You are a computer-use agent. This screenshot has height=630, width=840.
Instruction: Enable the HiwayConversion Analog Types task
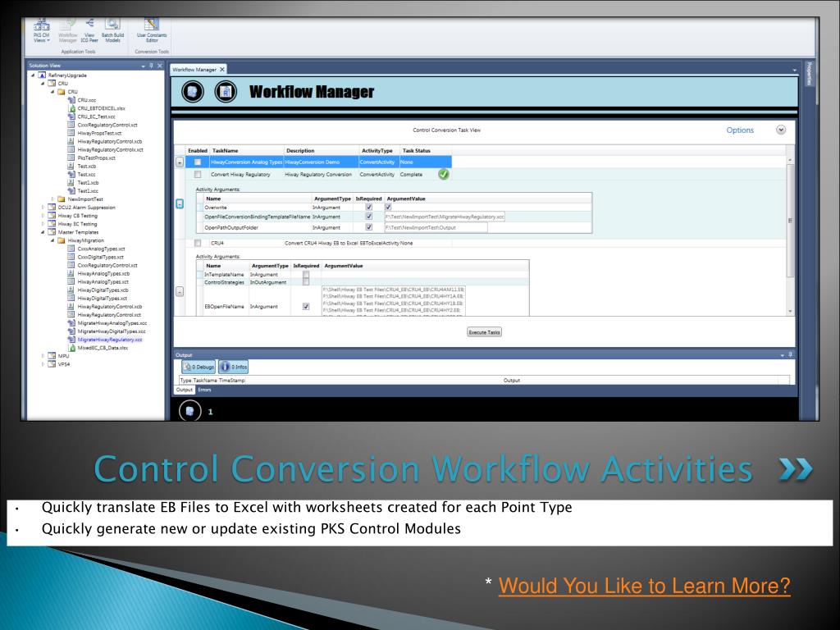[x=198, y=162]
